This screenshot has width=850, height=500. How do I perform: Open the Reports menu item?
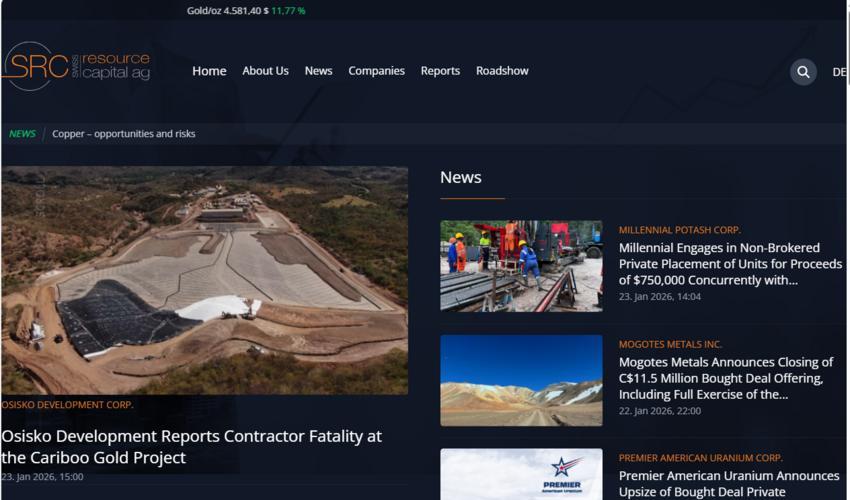tap(440, 71)
